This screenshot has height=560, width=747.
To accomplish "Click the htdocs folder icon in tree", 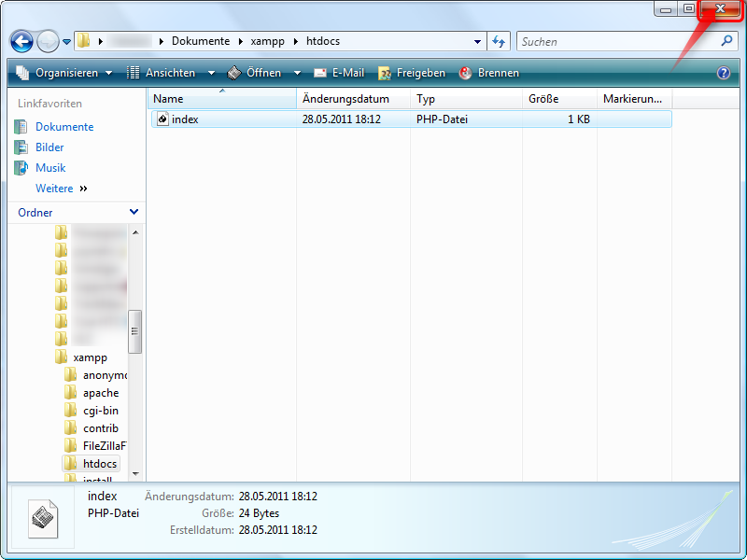I will [x=71, y=463].
